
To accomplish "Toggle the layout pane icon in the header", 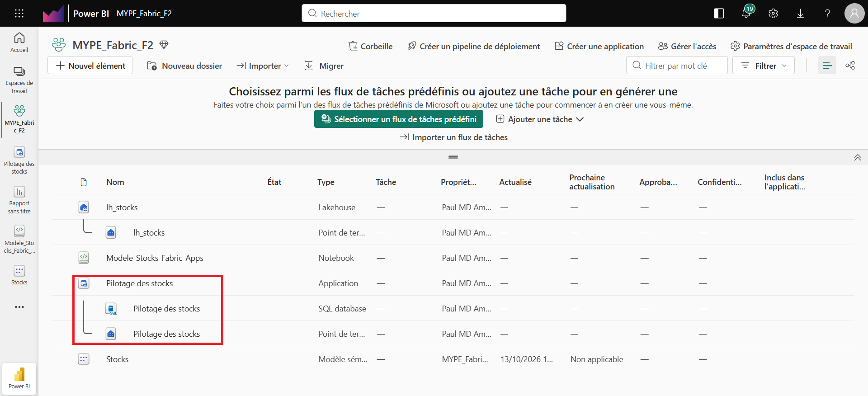I will (x=719, y=14).
